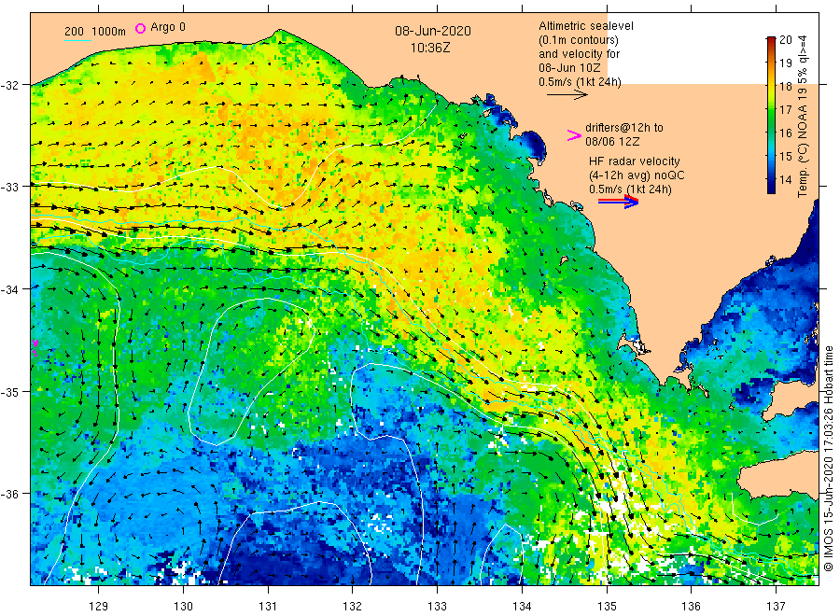
Task: Click the '08-Jun 10Z' altimetry time text
Action: point(570,68)
